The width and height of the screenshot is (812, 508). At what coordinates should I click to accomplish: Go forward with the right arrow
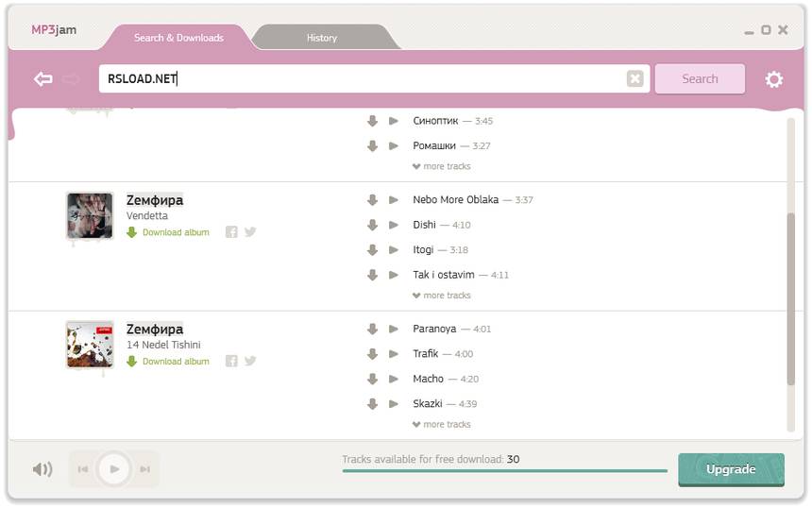coord(71,78)
